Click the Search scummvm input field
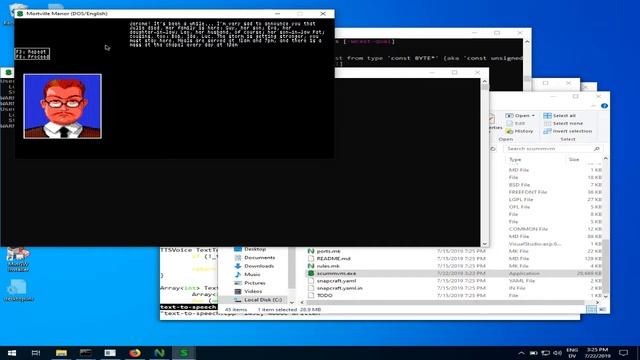Viewport: 640px width, 360px height. 548,149
